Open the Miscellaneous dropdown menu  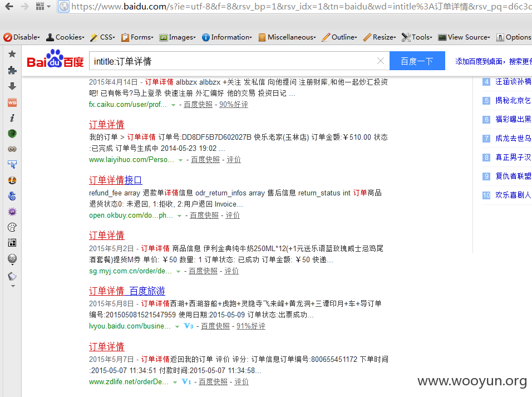click(287, 37)
